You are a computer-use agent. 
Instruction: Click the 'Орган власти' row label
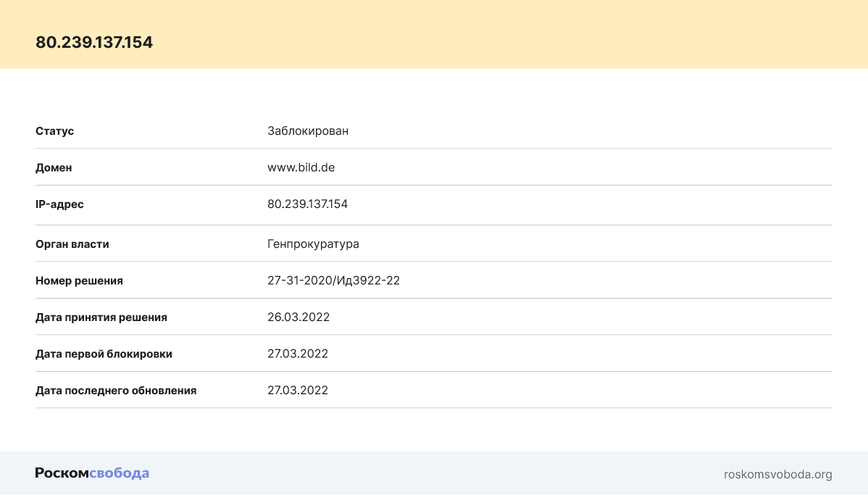click(x=72, y=244)
